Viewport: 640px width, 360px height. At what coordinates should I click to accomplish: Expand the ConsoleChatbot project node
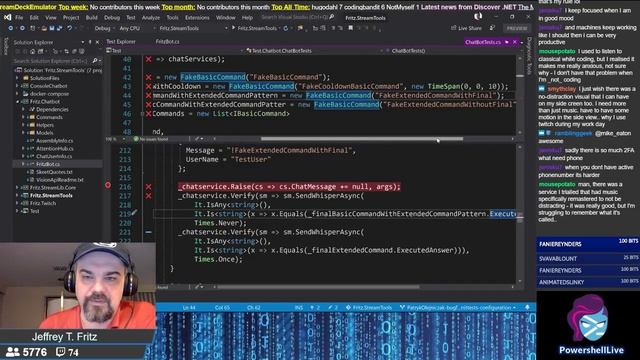click(17, 86)
